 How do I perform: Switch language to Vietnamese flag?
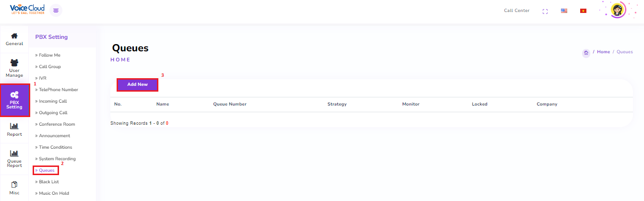click(583, 11)
